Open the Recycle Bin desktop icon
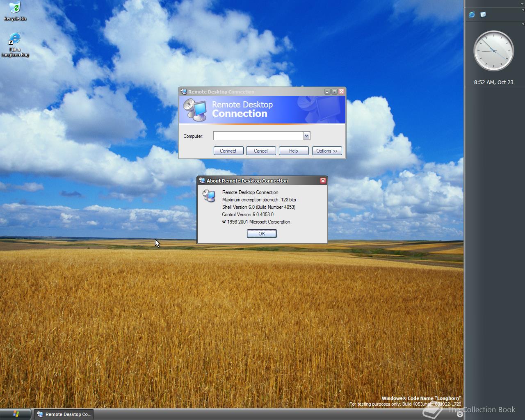The image size is (525, 420). click(15, 11)
